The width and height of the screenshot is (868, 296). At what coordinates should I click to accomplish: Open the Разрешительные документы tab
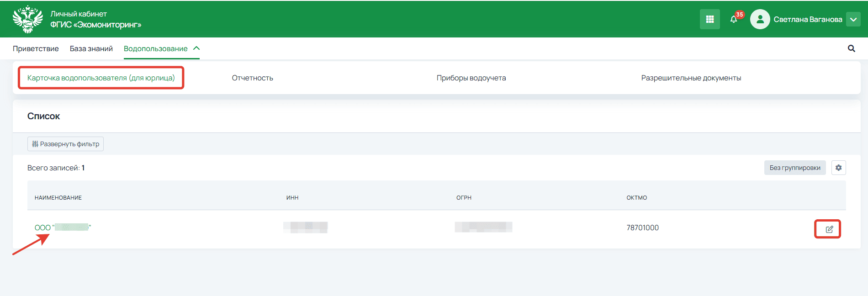pyautogui.click(x=691, y=78)
